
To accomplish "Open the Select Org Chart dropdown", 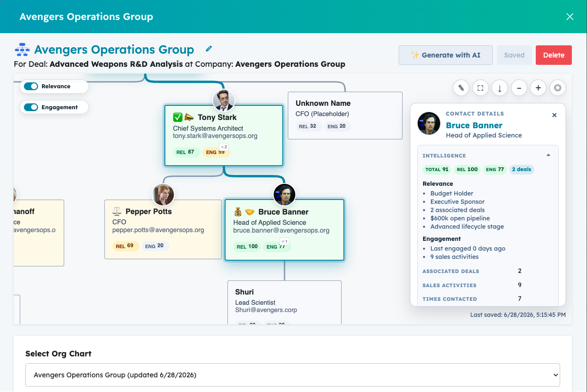I will click(293, 375).
